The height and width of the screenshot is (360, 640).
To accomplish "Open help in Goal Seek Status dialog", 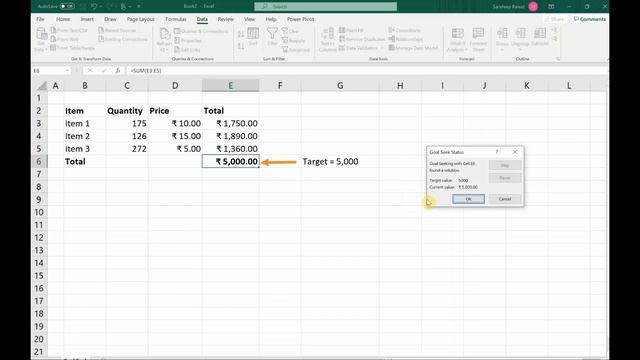I will [x=497, y=152].
